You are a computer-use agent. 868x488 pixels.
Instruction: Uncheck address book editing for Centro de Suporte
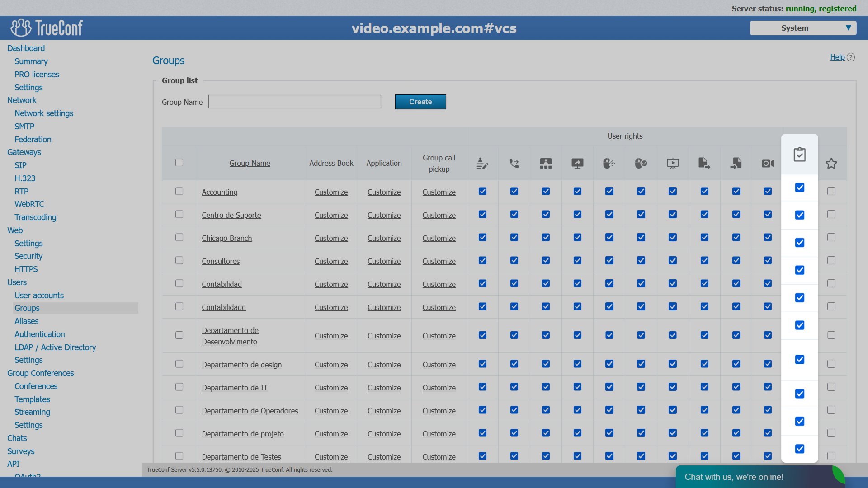482,214
